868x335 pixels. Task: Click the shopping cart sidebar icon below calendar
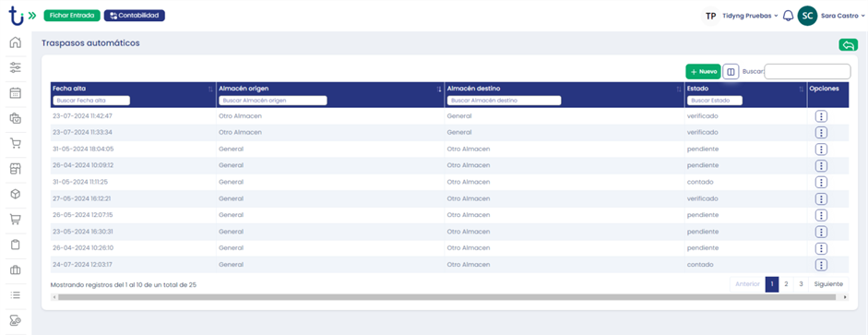tap(16, 143)
